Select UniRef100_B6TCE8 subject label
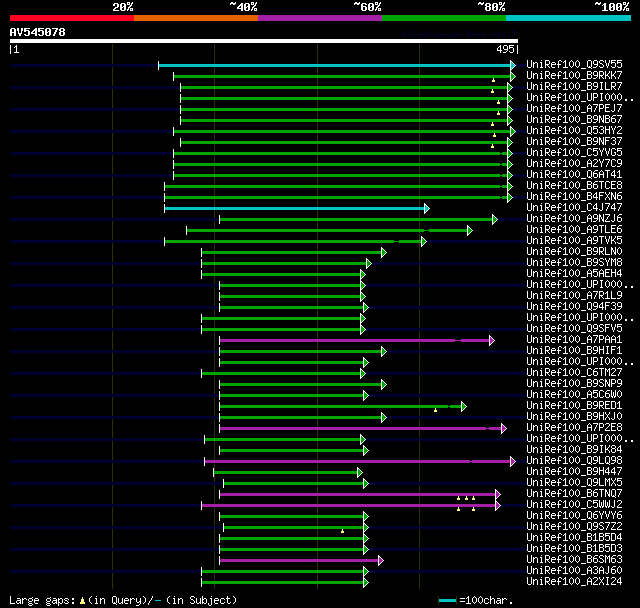The width and height of the screenshot is (640, 608). (x=574, y=186)
